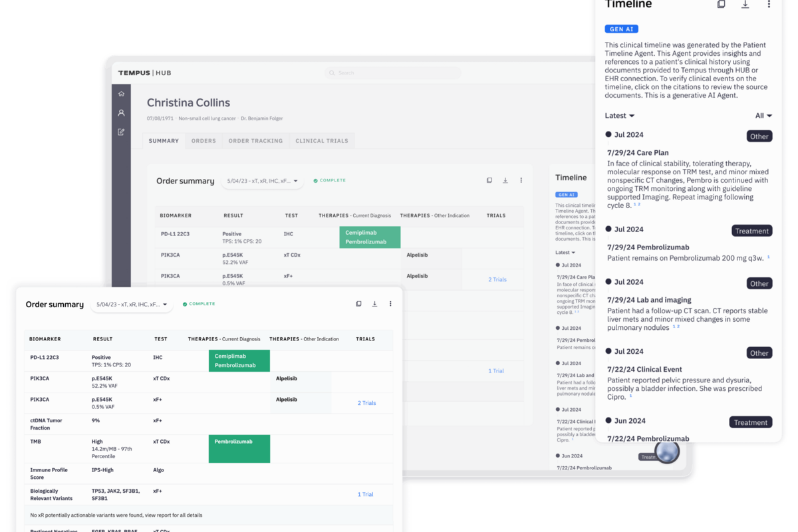The width and height of the screenshot is (798, 532).
Task: Toggle the Other tag on the 7/29/24 Care Plan
Action: [759, 136]
